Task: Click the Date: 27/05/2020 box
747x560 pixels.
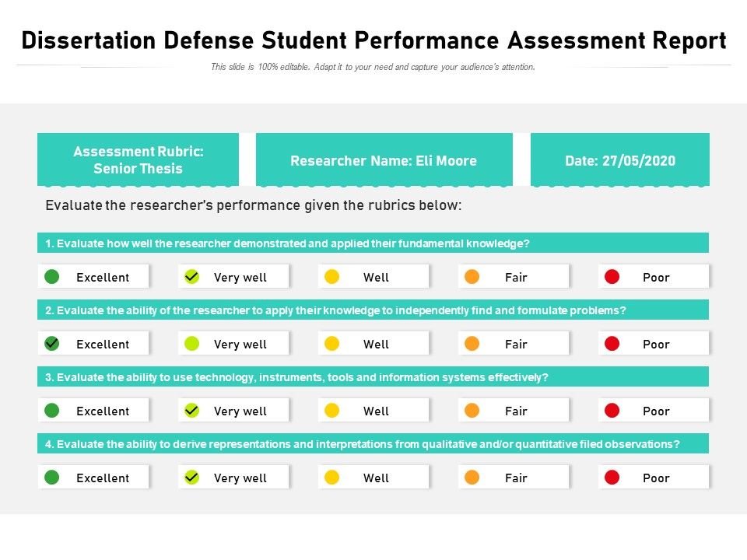Action: click(620, 160)
